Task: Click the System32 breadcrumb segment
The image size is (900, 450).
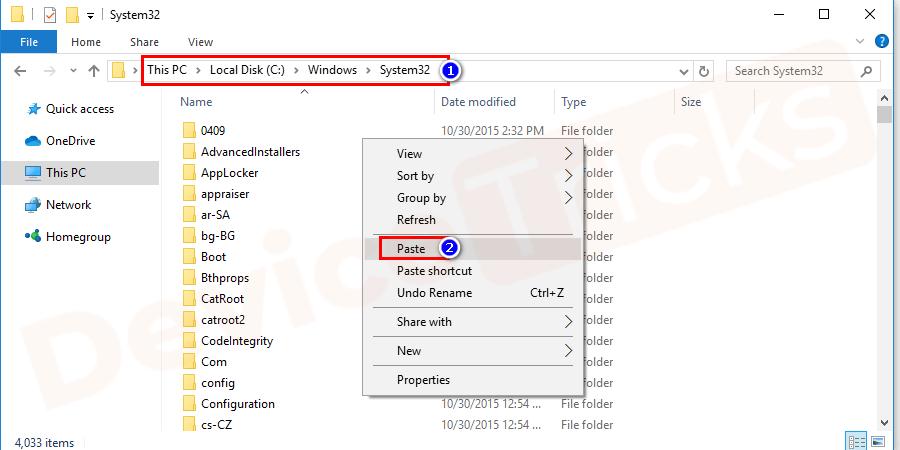Action: coord(405,71)
